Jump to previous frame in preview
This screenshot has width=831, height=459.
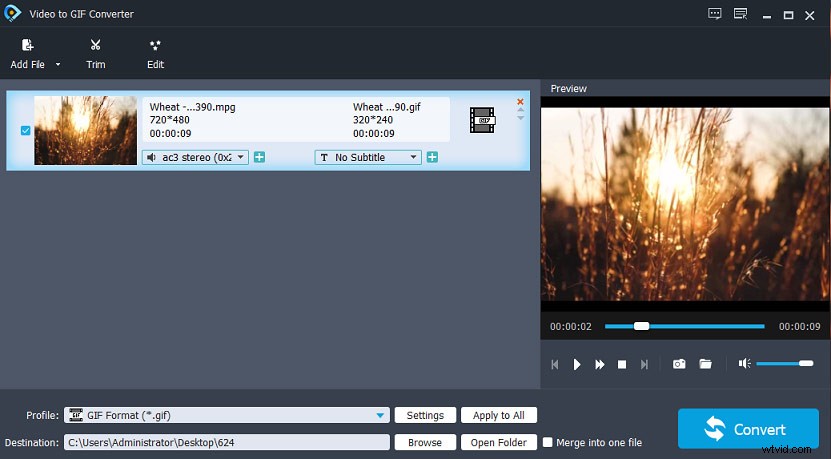[x=555, y=364]
